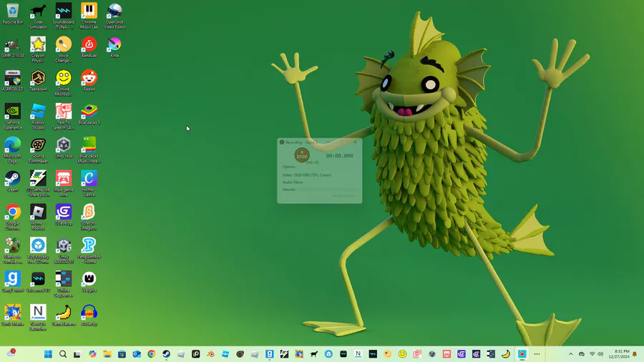Launch Sonic Mania from the desktop

(x=13, y=315)
